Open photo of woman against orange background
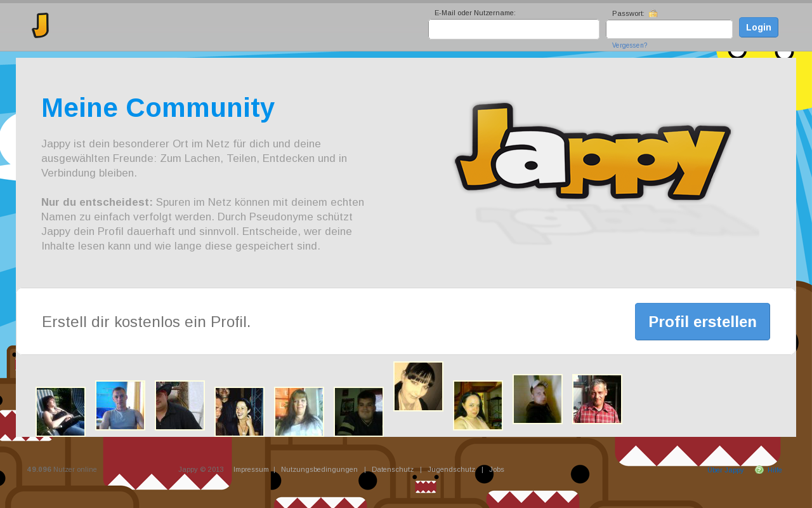The width and height of the screenshot is (812, 508). (299, 411)
